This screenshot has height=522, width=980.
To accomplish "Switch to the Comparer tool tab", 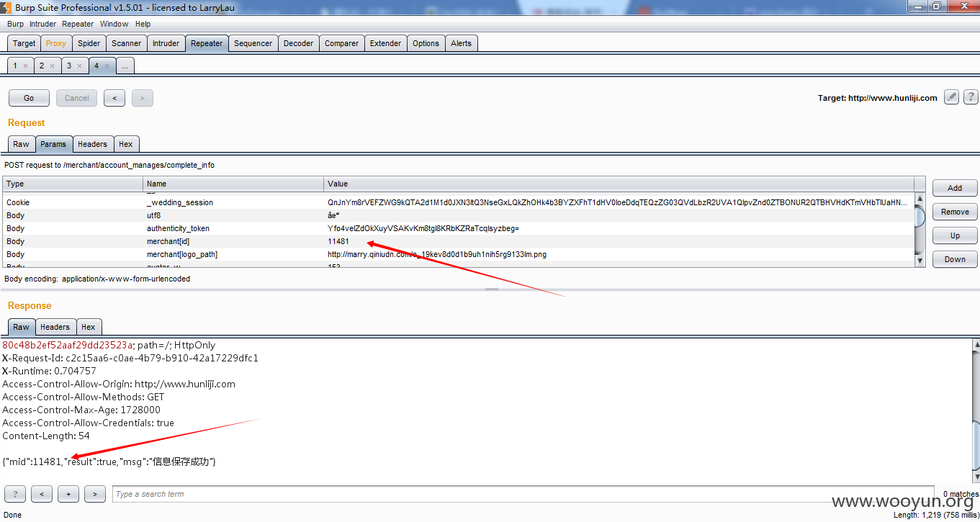I will 341,43.
